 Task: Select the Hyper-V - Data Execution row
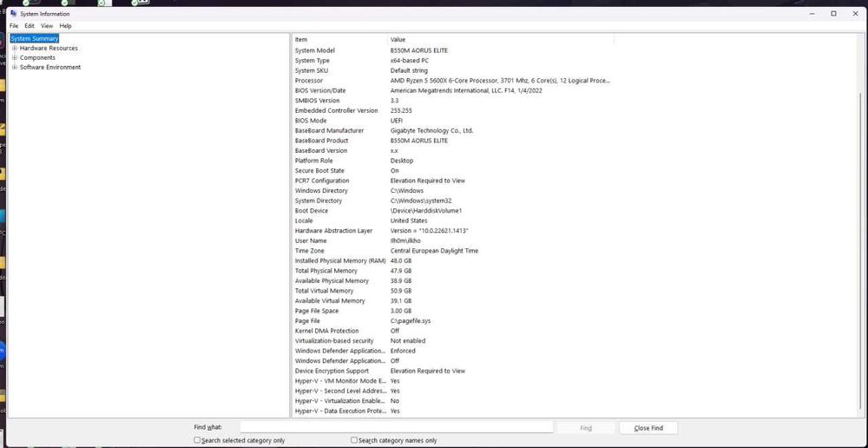coord(453,411)
